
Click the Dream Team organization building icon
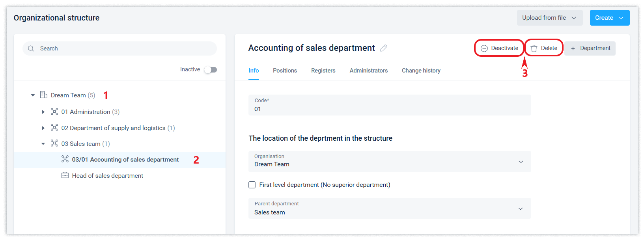tap(44, 95)
